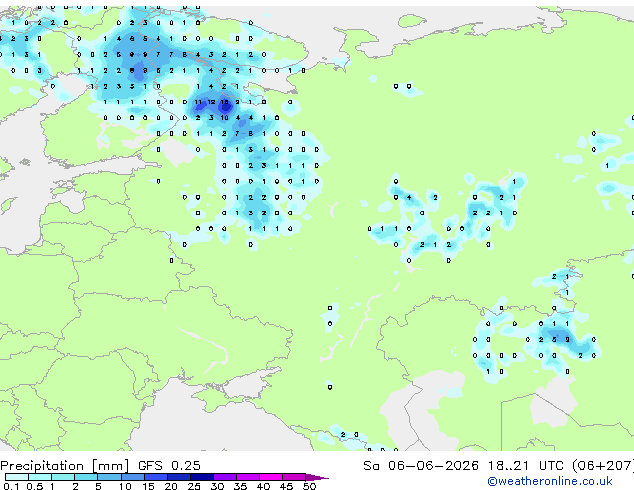The image size is (634, 490).
Task: Click the '10' precipitation value on map
Action: 224,118
